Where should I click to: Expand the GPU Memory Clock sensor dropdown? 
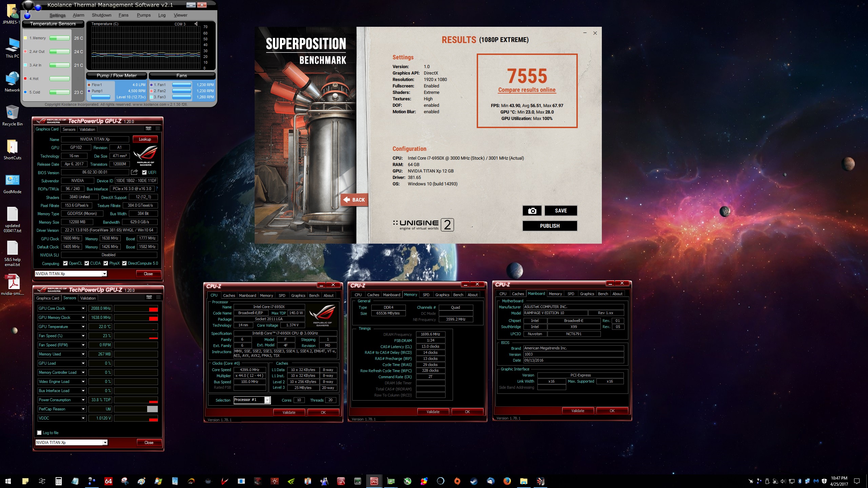tap(83, 318)
